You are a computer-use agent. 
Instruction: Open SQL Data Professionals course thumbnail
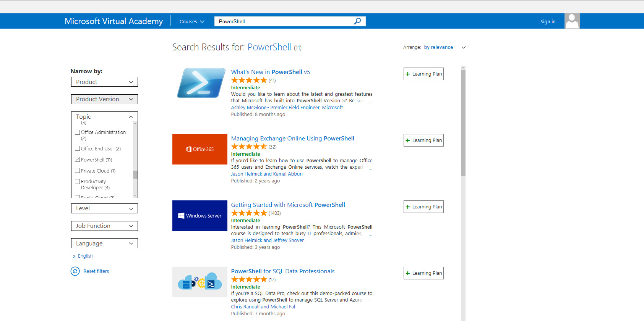pyautogui.click(x=200, y=282)
